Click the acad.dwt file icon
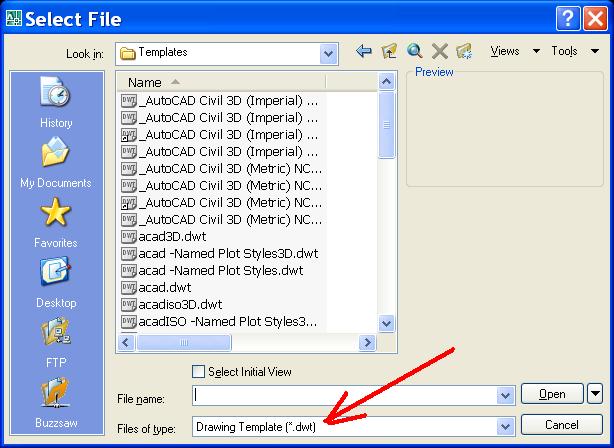614x448 pixels. (x=128, y=287)
